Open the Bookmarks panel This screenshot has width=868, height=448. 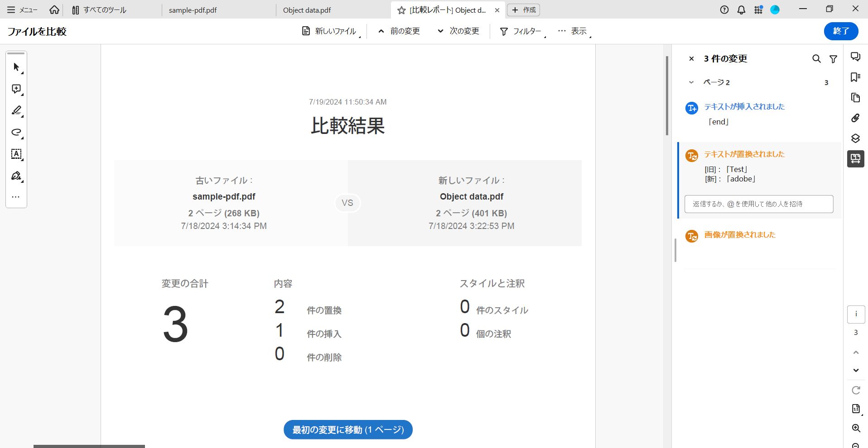[856, 77]
